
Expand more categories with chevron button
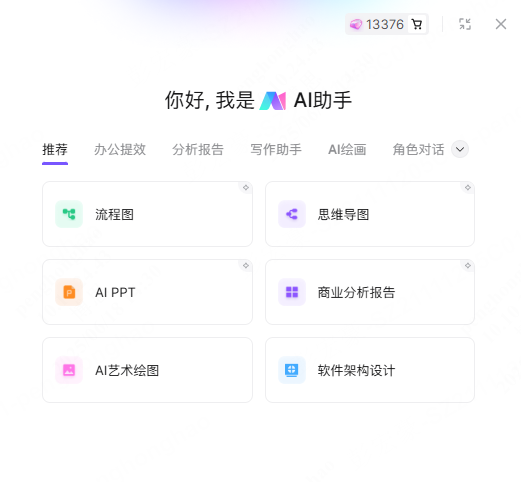click(x=460, y=149)
